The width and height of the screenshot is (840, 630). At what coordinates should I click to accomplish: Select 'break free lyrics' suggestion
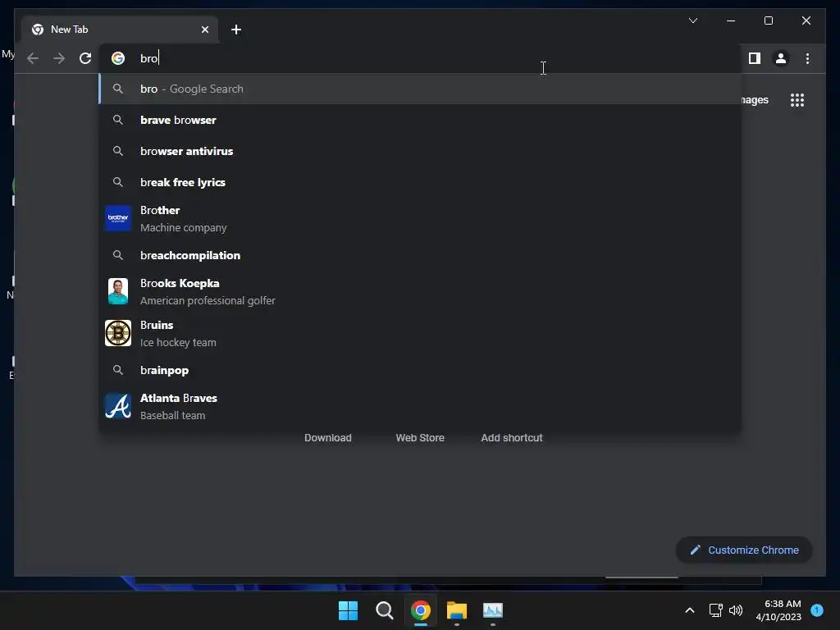421,182
